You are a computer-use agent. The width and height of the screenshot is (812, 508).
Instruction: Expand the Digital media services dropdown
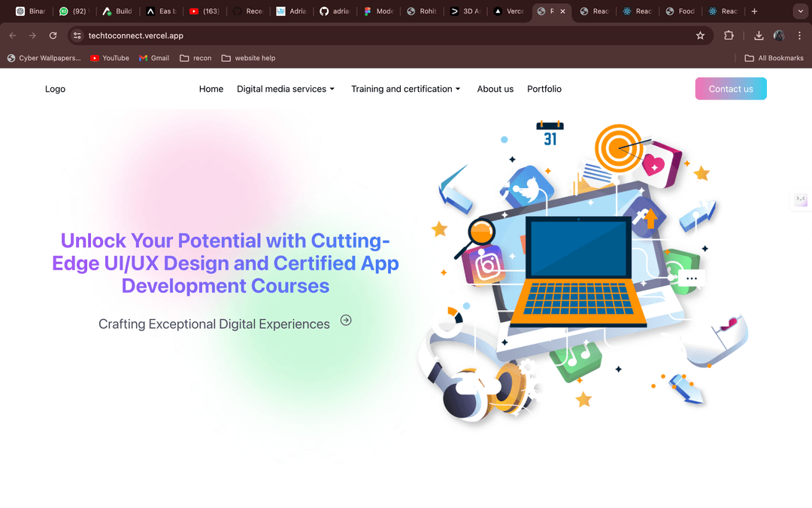tap(286, 89)
